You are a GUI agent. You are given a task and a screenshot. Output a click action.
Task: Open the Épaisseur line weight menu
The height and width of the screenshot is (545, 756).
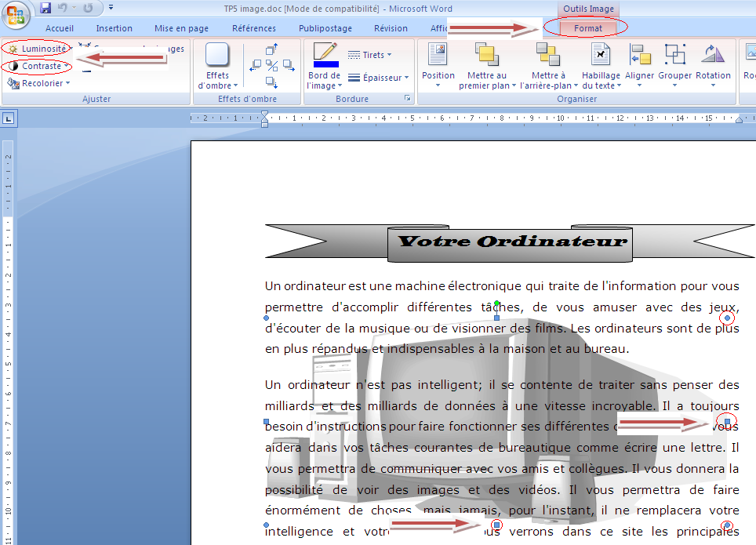point(379,78)
